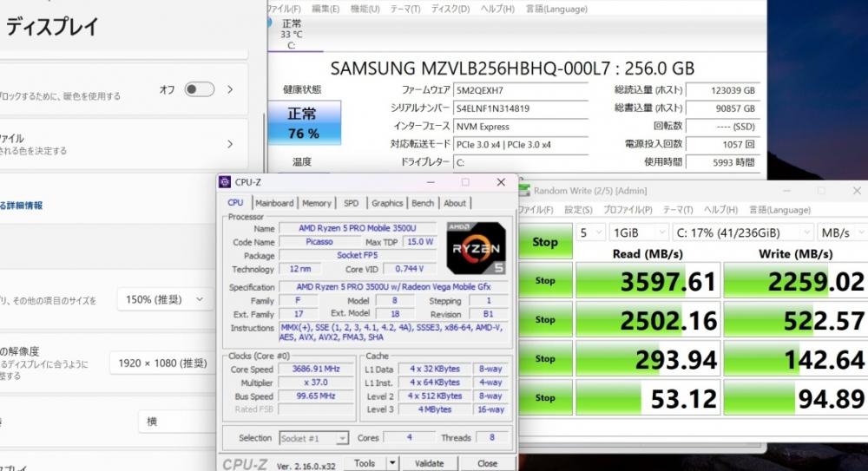Click the 123039 GB total reads value

pyautogui.click(x=722, y=90)
